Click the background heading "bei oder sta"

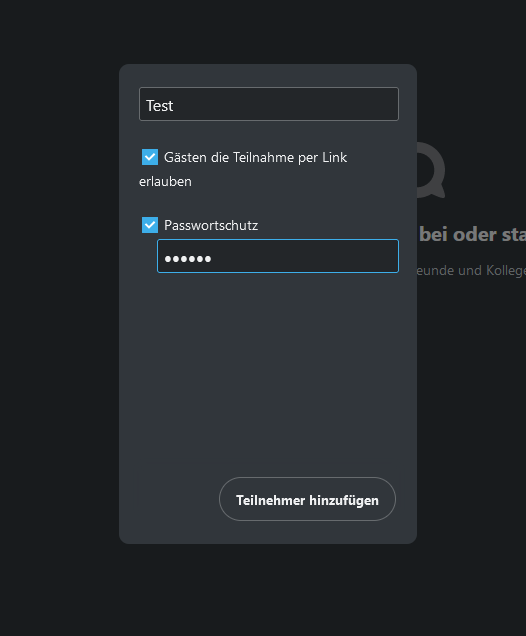pos(472,234)
